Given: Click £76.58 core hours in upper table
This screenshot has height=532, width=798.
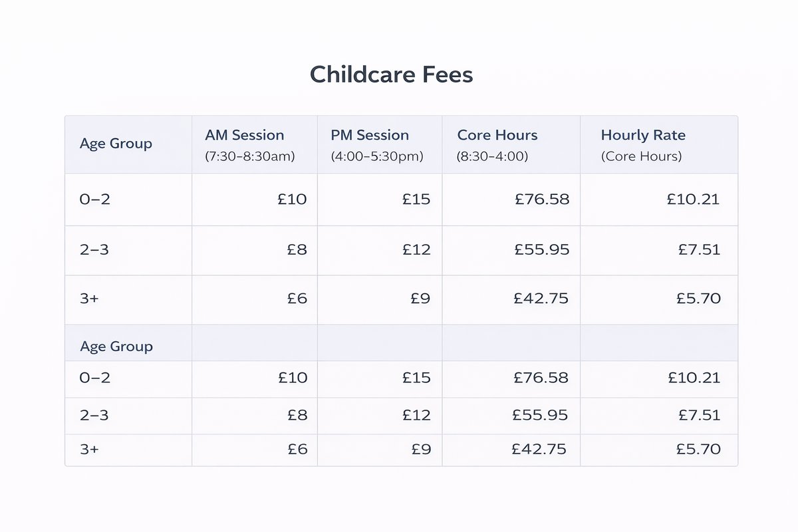Looking at the screenshot, I should click(542, 199).
